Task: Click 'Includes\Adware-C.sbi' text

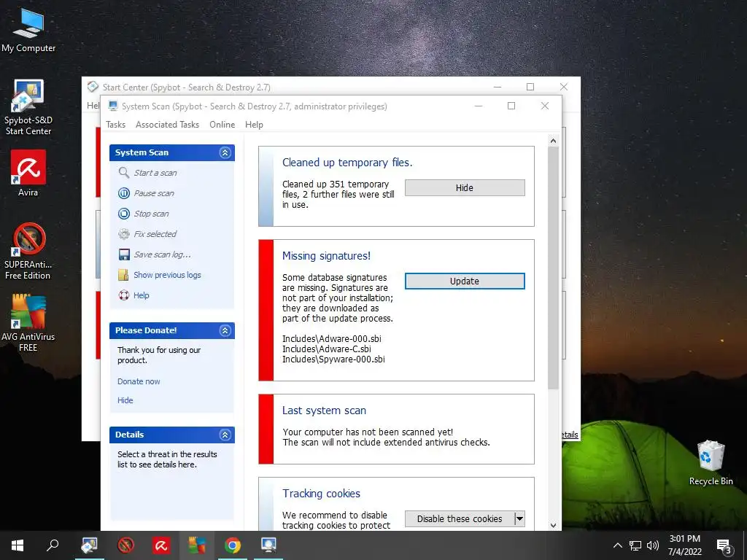Action: [326, 349]
